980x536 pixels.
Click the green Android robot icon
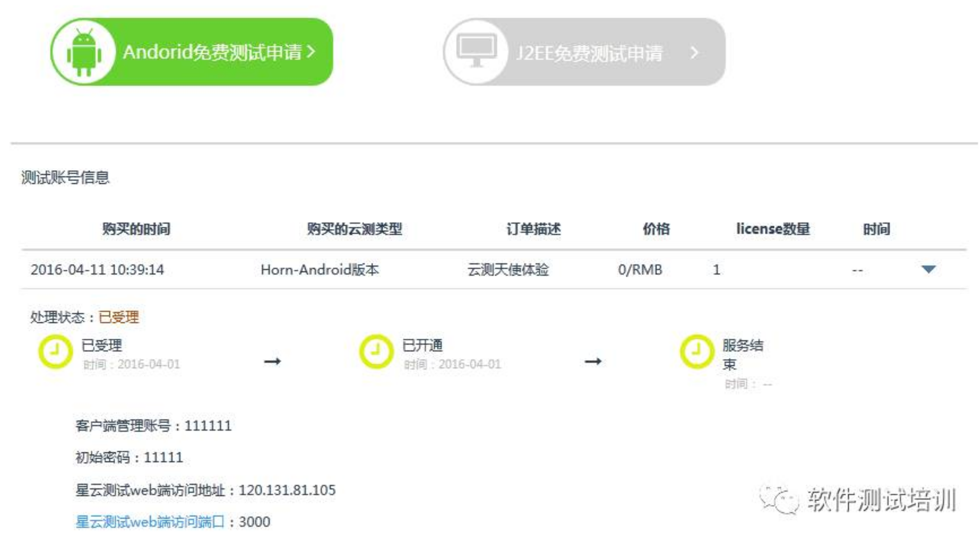[84, 52]
